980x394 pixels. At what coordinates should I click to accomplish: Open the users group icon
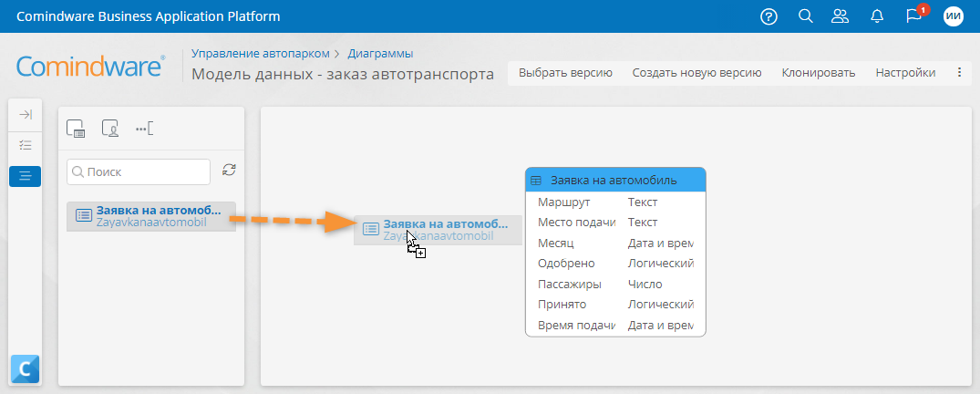[x=841, y=16]
